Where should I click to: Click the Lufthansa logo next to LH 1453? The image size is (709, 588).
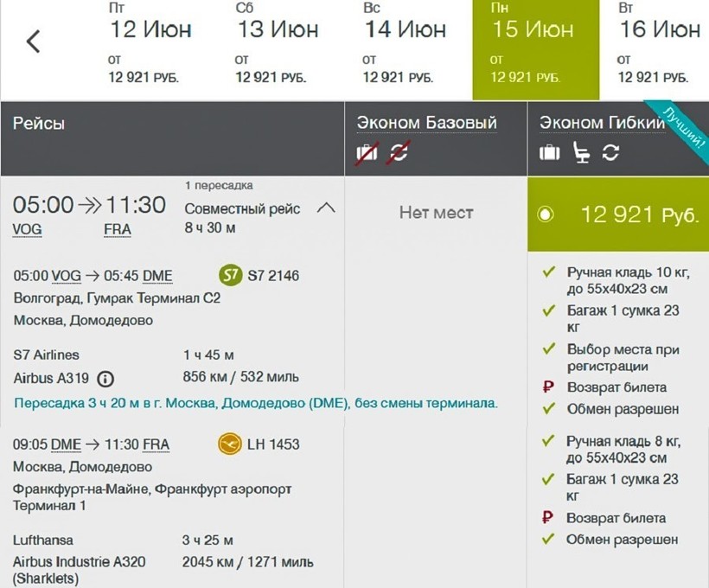pyautogui.click(x=230, y=444)
